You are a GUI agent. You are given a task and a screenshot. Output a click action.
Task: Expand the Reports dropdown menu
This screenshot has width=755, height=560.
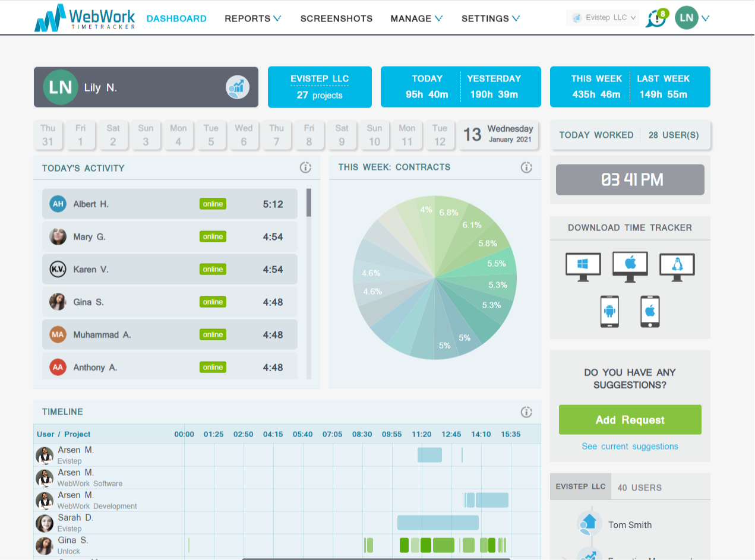[x=252, y=18]
